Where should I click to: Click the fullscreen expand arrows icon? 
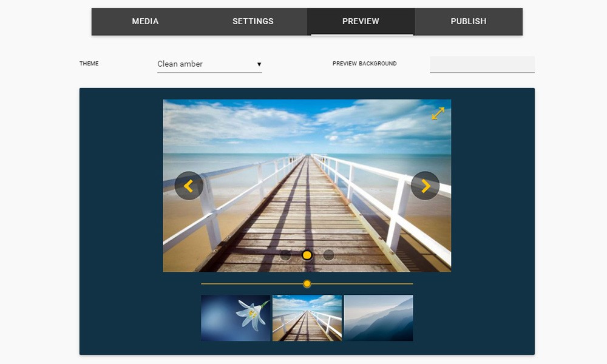tap(438, 113)
